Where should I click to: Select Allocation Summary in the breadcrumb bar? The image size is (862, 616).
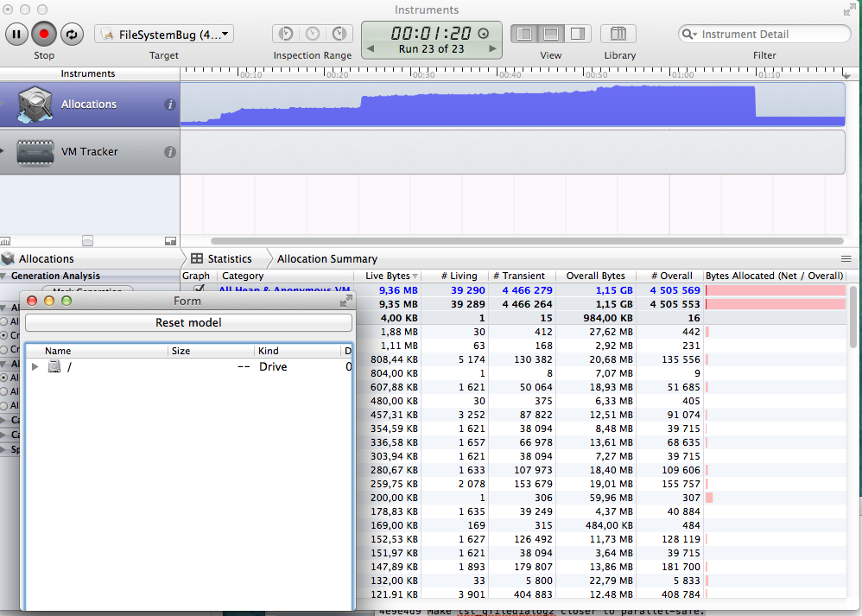[x=326, y=258]
